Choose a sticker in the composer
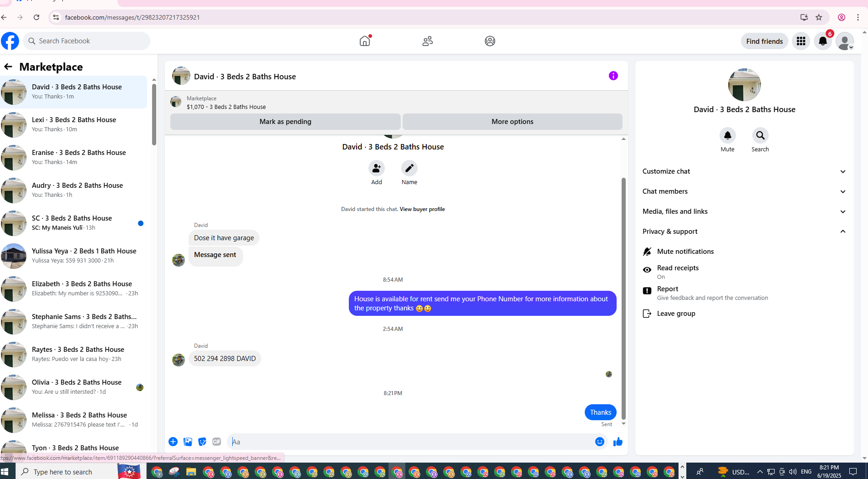The image size is (868, 479). point(202,442)
